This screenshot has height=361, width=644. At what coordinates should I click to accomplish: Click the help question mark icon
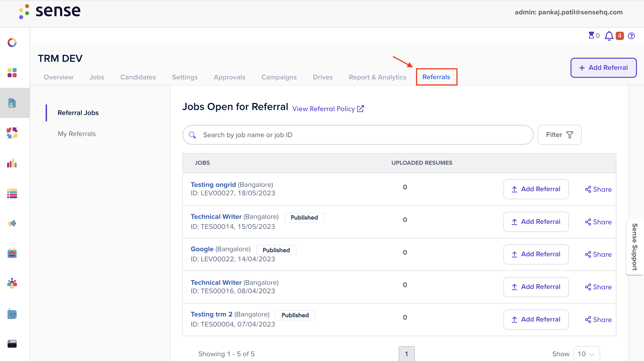pyautogui.click(x=631, y=36)
